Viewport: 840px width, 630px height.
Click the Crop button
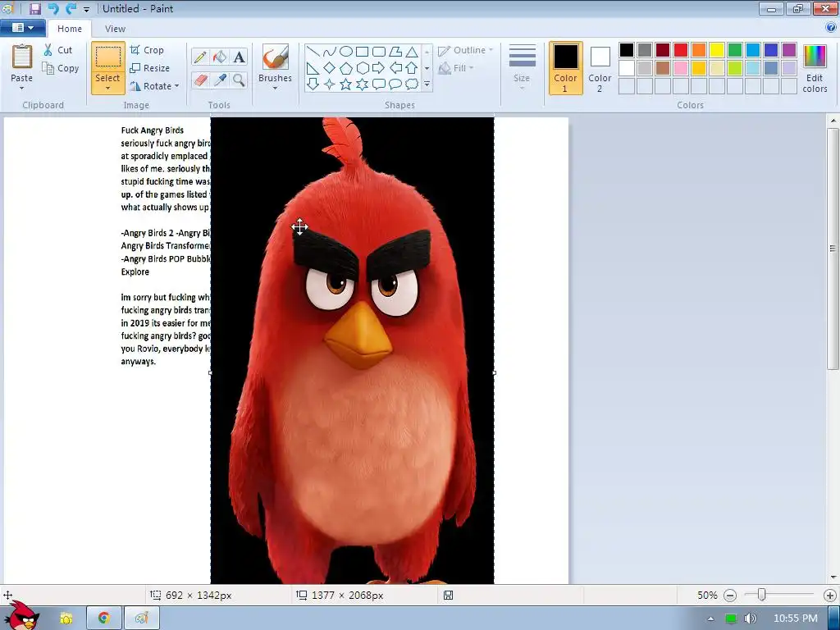point(147,50)
